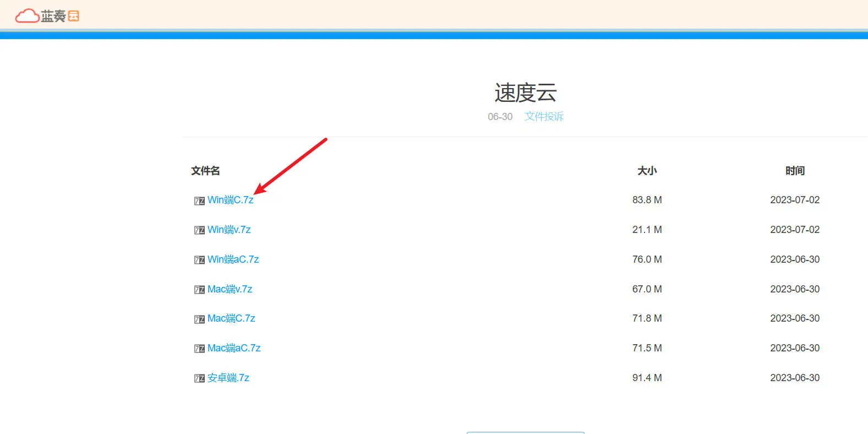Click the 2023-07-02 date for Win端C.7z
Image resolution: width=868 pixels, height=434 pixels.
795,200
